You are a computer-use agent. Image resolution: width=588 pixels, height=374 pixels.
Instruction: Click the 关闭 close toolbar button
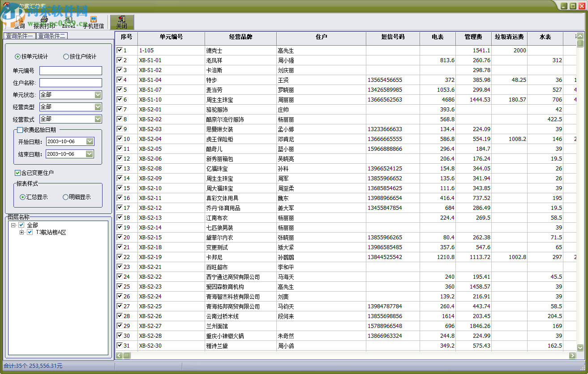pos(121,22)
